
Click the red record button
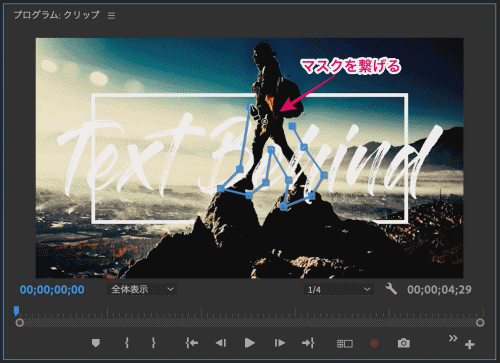(374, 343)
